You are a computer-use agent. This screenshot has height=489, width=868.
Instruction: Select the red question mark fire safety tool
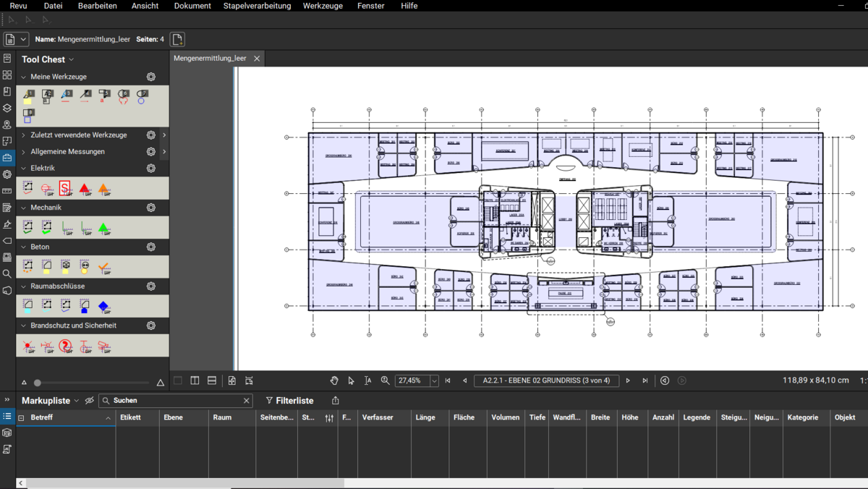pos(66,346)
